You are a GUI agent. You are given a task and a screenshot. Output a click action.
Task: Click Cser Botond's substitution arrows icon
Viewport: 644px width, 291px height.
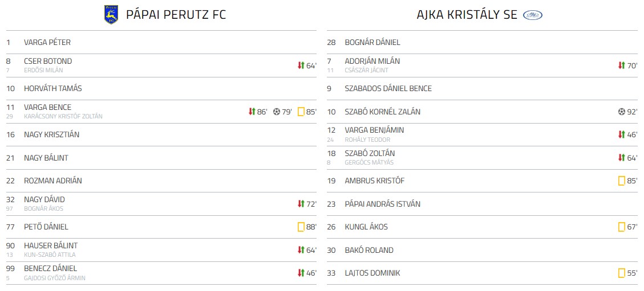[x=301, y=65]
